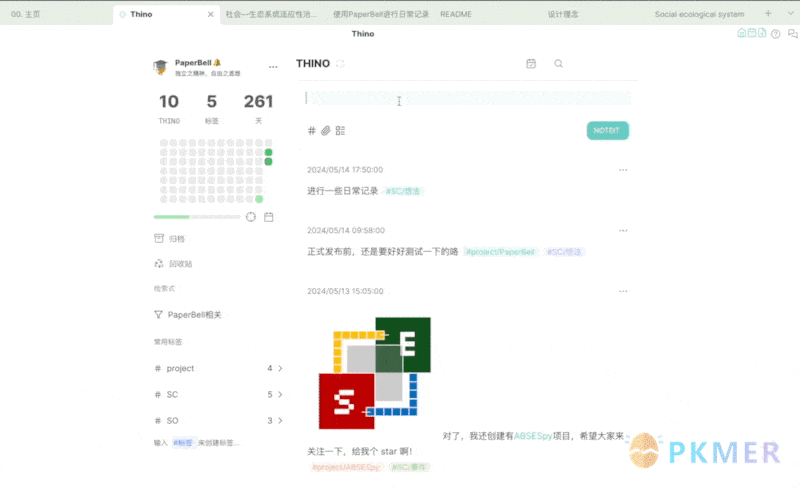Image resolution: width=800 pixels, height=492 pixels.
Task: Open the help question-mark icon
Action: [x=776, y=34]
